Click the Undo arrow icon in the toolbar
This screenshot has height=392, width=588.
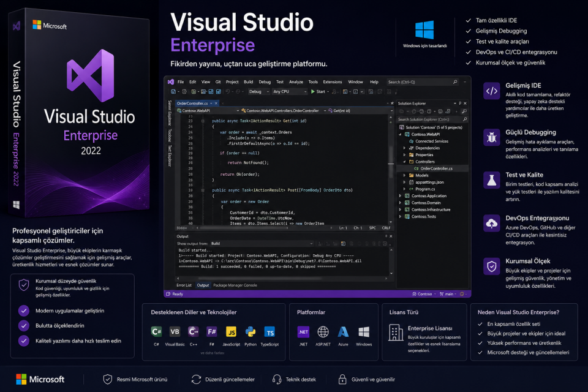click(x=228, y=91)
